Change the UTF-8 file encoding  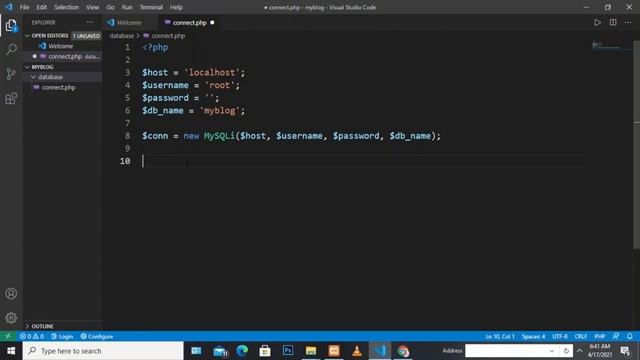pyautogui.click(x=560, y=336)
